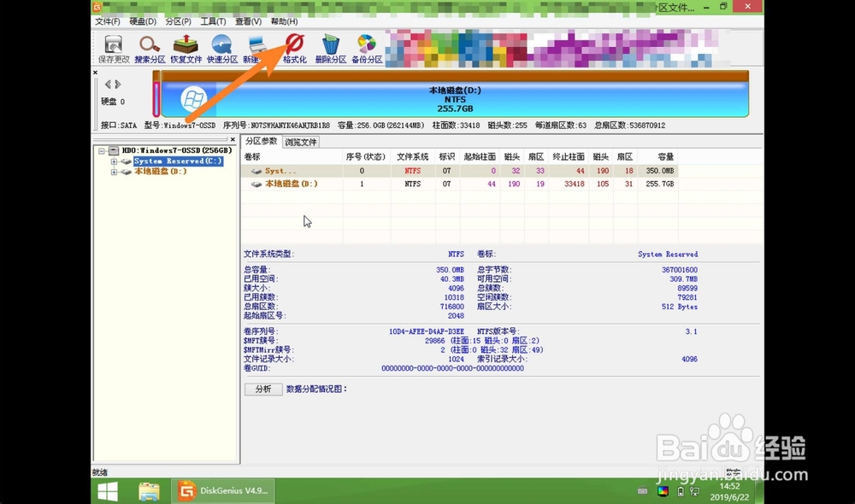This screenshot has height=504, width=855.
Task: Open File Explorer from taskbar
Action: click(x=149, y=491)
